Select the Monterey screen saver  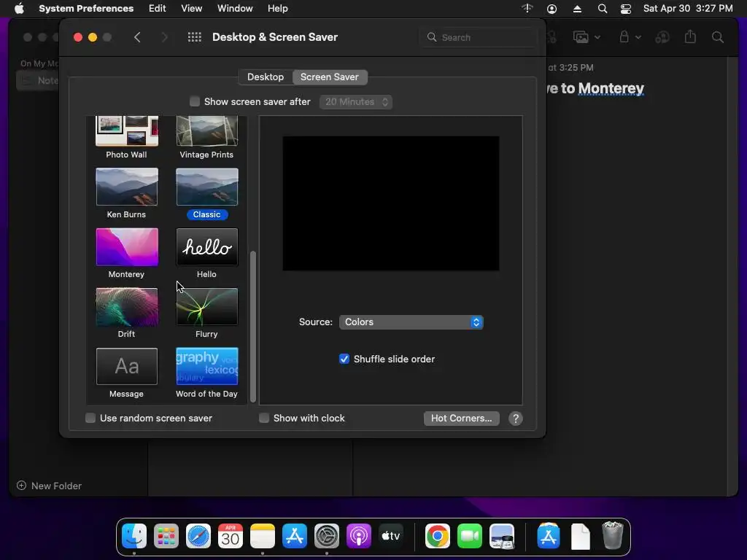127,246
